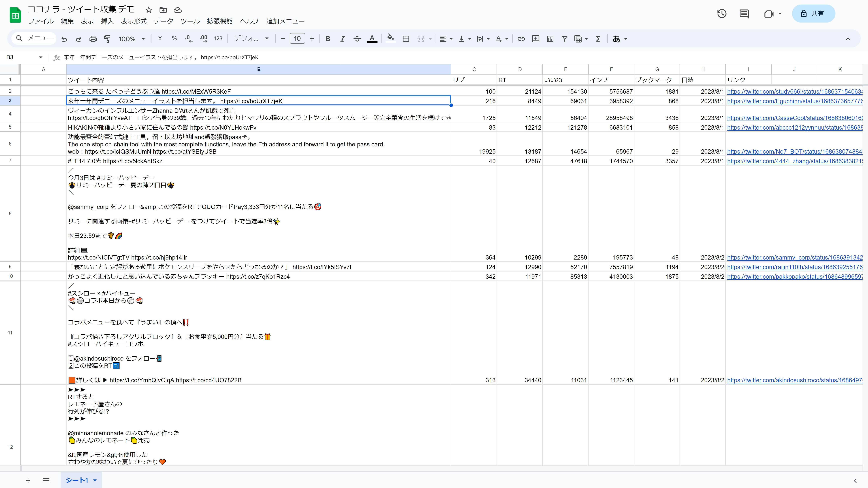Open text color picker
Viewport: 868px width, 488px height.
pos(372,39)
